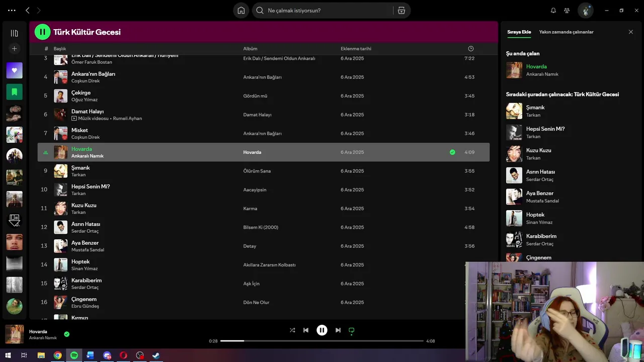Open Word from the taskbar
This screenshot has width=644, height=362.
click(x=91, y=355)
